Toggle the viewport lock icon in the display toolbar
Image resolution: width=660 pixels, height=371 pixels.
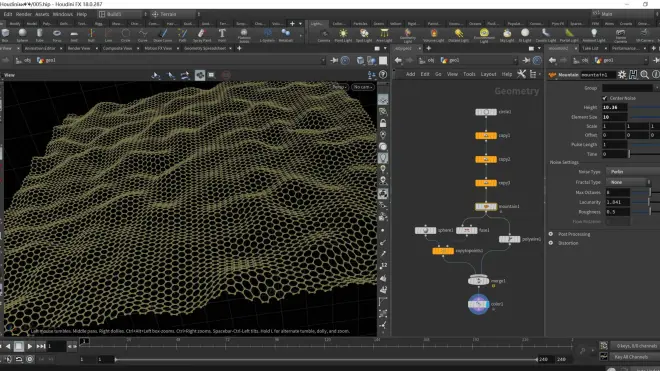(383, 123)
